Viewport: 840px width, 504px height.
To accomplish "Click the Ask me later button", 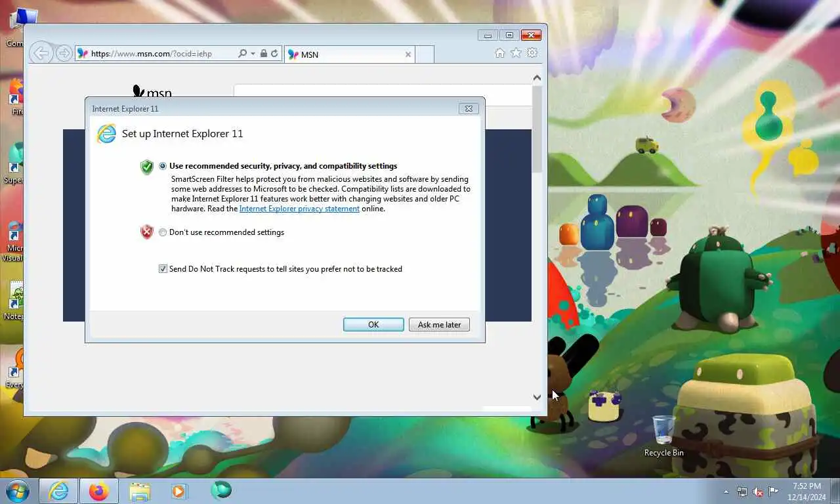I will pos(439,325).
